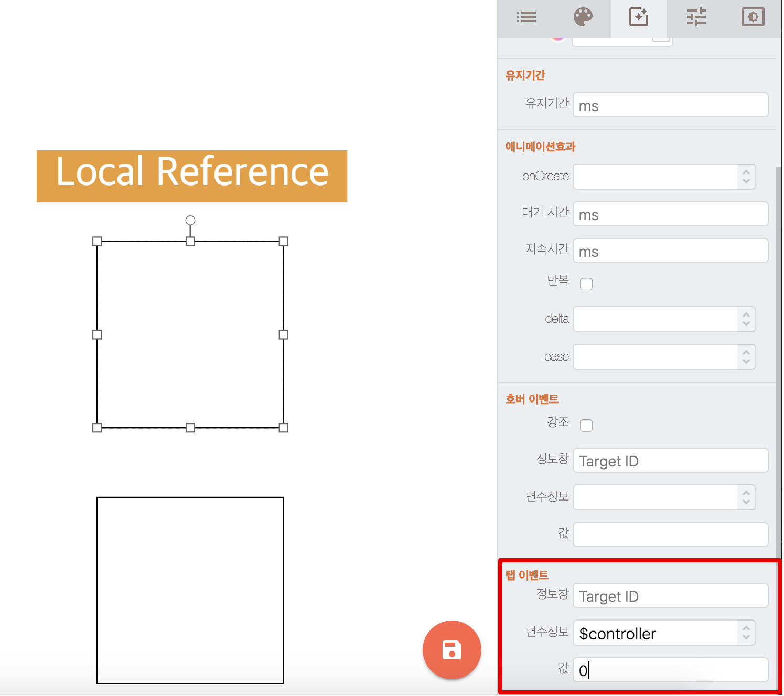Open the ease dropdown list
This screenshot has width=784, height=696.
(664, 357)
